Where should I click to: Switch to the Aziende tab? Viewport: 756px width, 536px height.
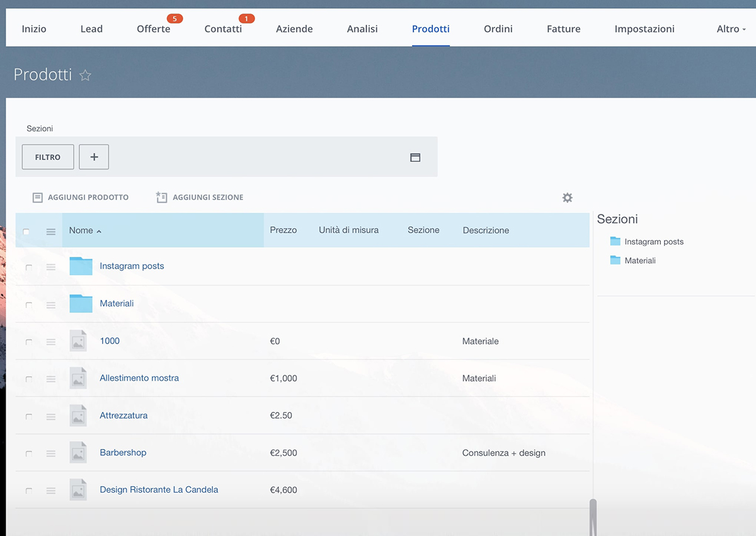[x=294, y=29]
